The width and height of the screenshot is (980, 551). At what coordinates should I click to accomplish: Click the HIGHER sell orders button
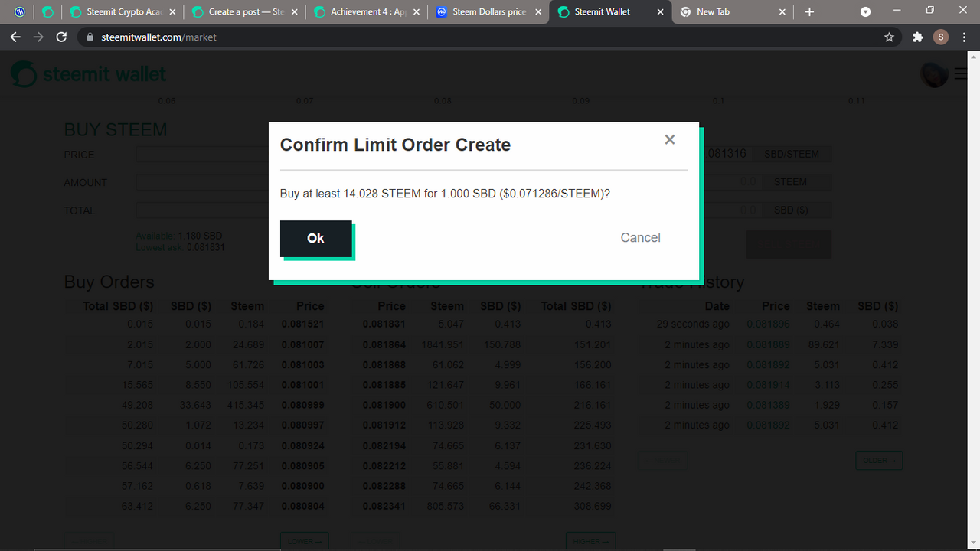pyautogui.click(x=590, y=541)
